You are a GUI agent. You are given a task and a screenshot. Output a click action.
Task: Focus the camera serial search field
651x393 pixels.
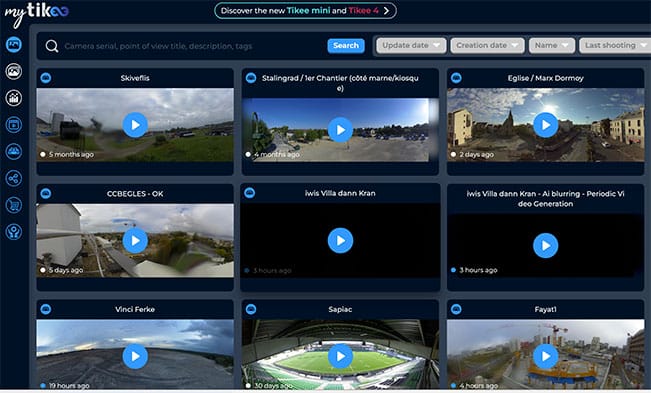pos(193,46)
